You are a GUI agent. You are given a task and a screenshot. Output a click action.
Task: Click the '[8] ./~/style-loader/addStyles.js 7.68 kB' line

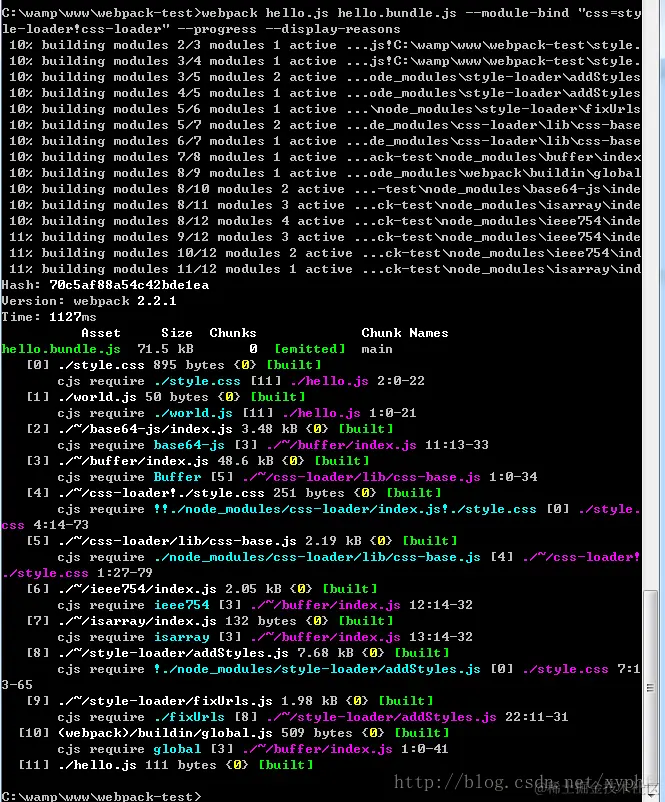[238, 653]
